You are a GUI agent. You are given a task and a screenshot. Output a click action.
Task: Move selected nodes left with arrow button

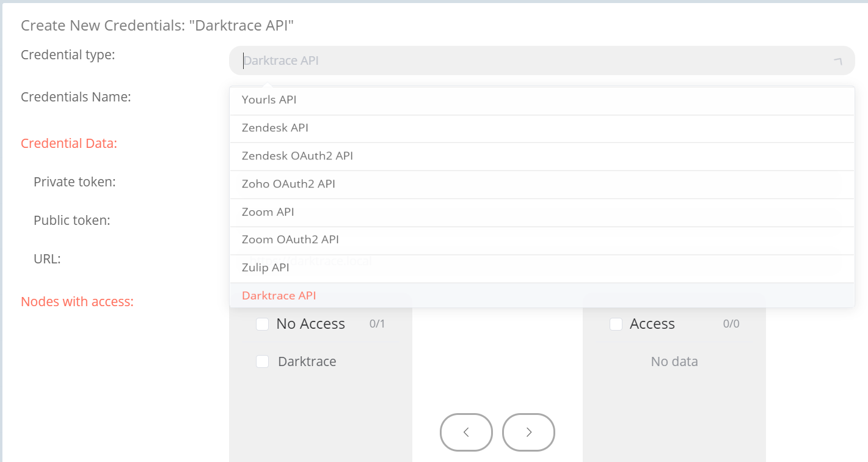point(466,433)
